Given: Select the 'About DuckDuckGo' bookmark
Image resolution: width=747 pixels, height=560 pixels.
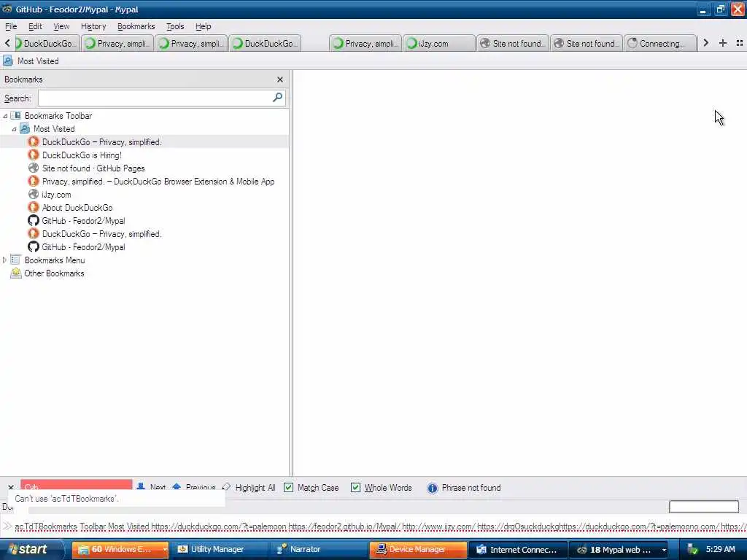Looking at the screenshot, I should click(77, 208).
